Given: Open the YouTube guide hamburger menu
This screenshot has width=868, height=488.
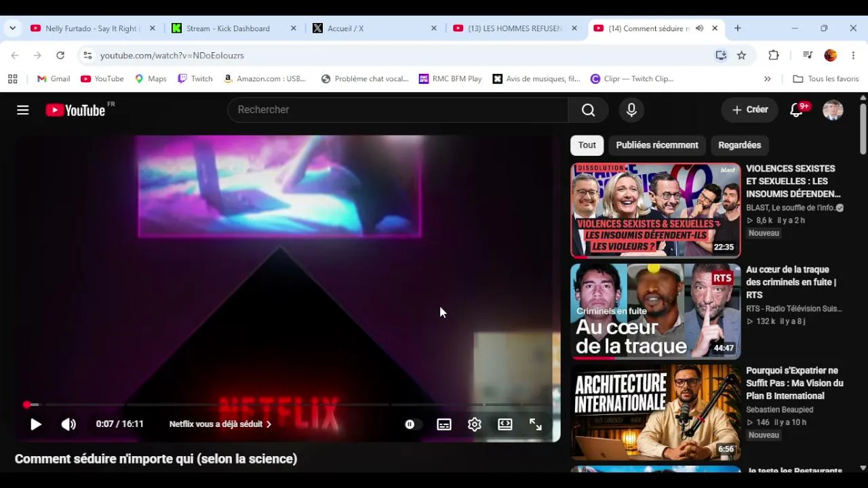Looking at the screenshot, I should pyautogui.click(x=23, y=110).
